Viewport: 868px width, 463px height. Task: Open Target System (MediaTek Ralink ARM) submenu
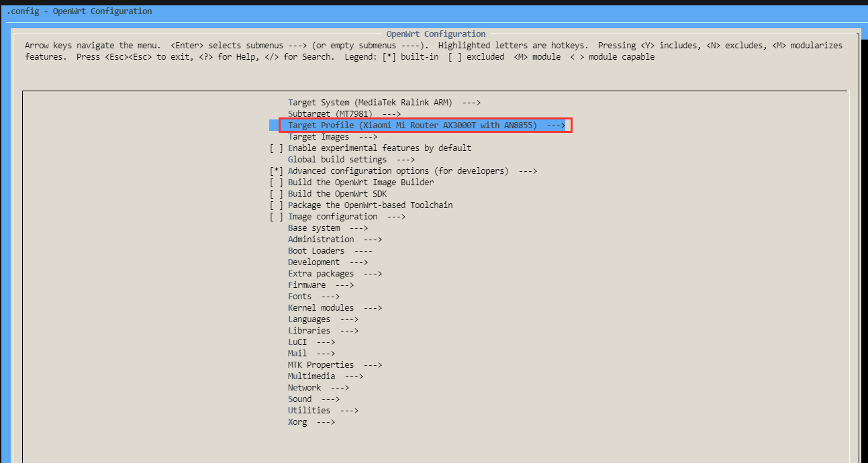385,103
